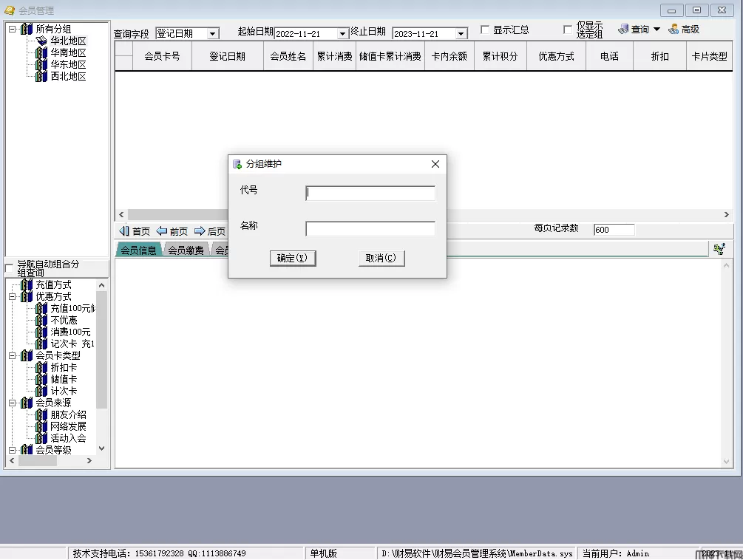Select the 充值100元 tree item

pos(72,309)
